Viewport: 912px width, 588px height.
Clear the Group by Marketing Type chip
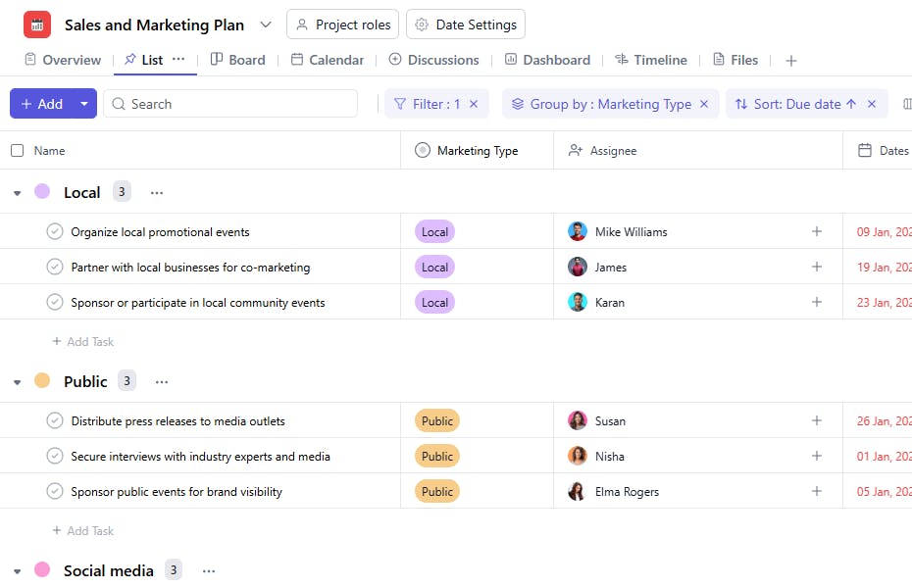point(704,104)
